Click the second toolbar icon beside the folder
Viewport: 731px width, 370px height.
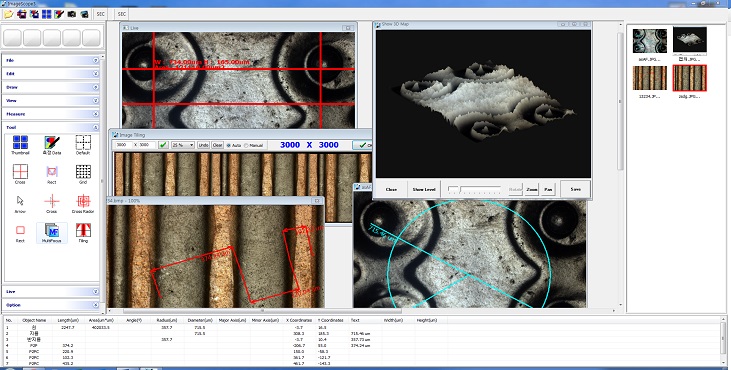(21, 14)
